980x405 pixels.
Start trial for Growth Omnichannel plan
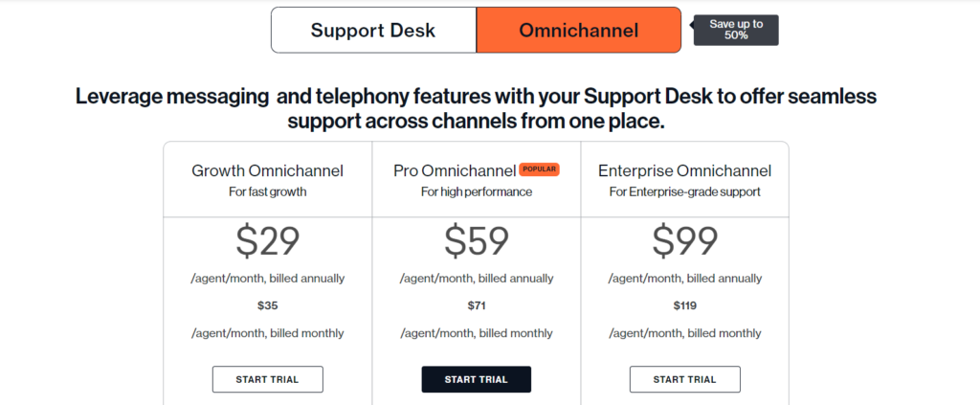(x=267, y=379)
